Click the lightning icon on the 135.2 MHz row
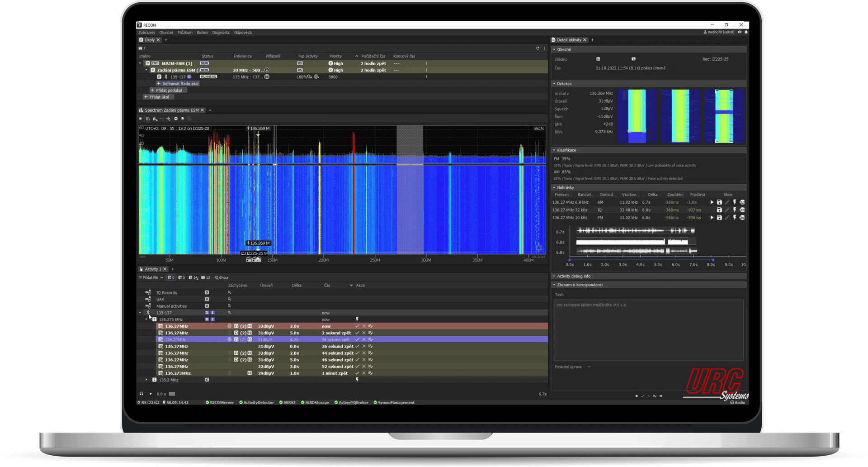868x467 pixels. tap(357, 380)
